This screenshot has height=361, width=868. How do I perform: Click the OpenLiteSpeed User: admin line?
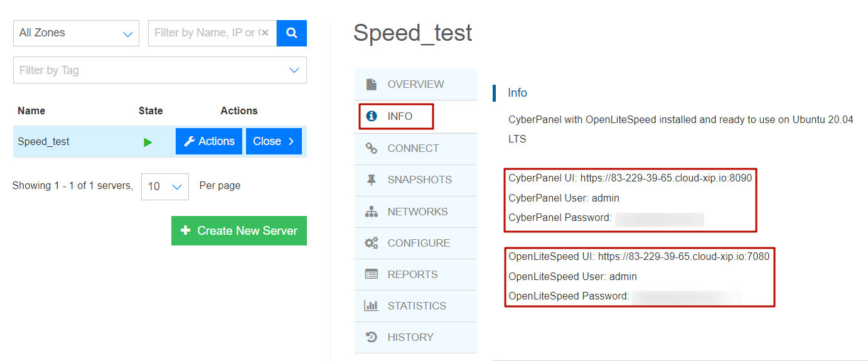pyautogui.click(x=572, y=276)
